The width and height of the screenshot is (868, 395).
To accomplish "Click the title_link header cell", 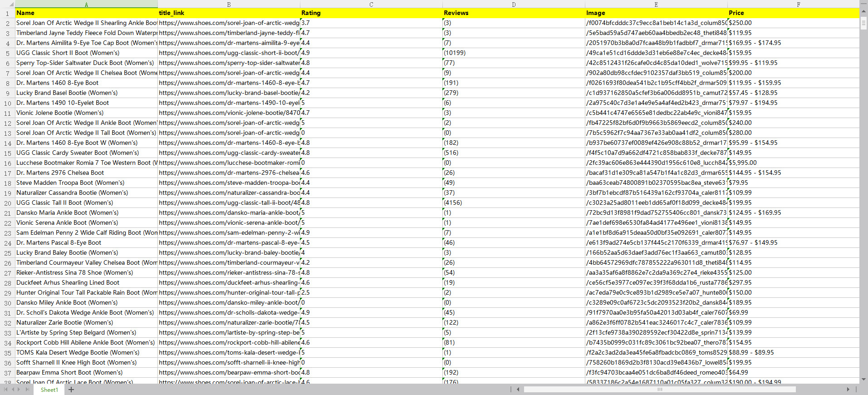I will 229,13.
